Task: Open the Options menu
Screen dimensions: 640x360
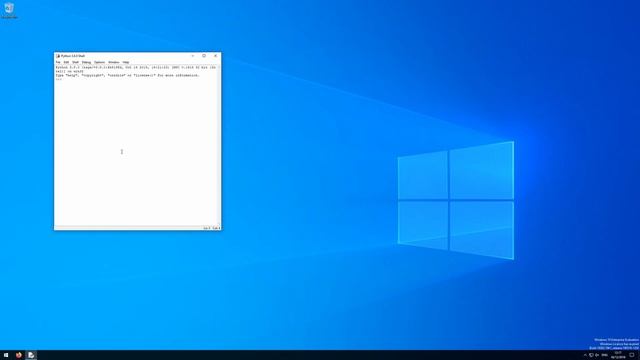Action: point(100,62)
